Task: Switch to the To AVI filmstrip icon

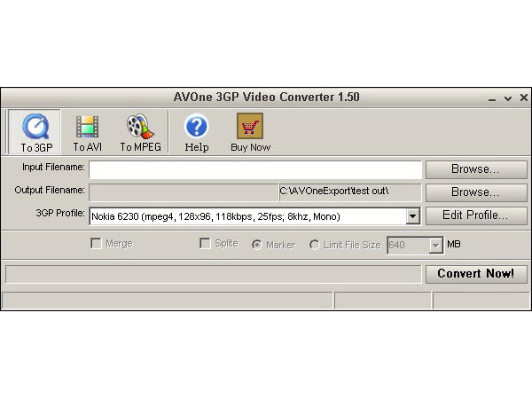Action: coord(87,132)
